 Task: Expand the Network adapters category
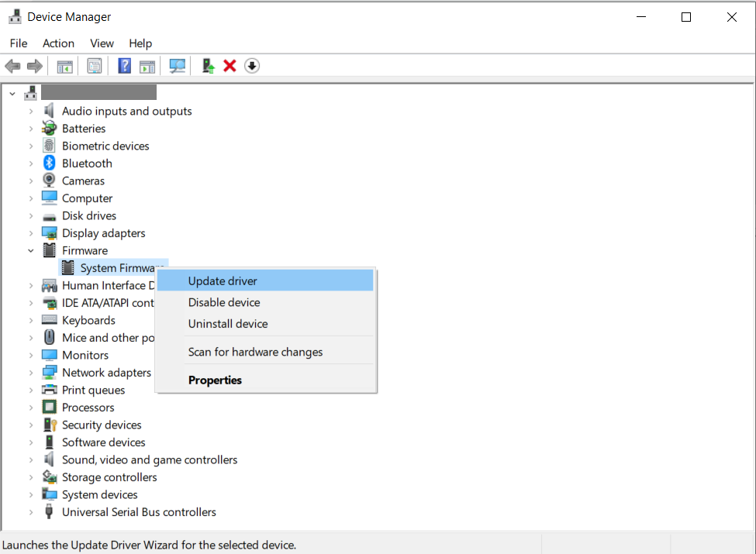pyautogui.click(x=31, y=372)
